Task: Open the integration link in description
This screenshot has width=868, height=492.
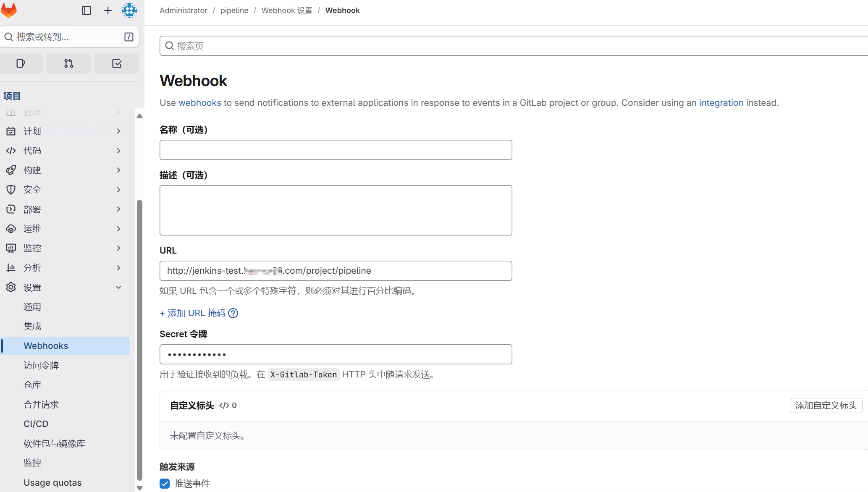Action: point(721,103)
